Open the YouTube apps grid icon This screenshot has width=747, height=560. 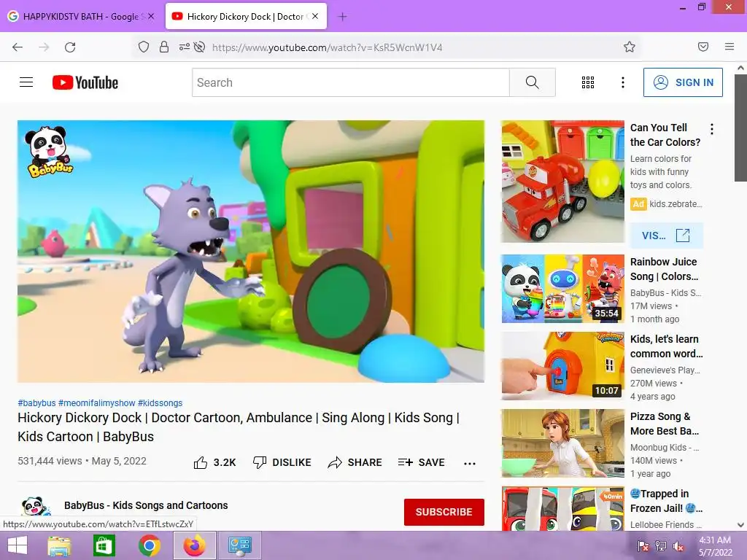[588, 82]
